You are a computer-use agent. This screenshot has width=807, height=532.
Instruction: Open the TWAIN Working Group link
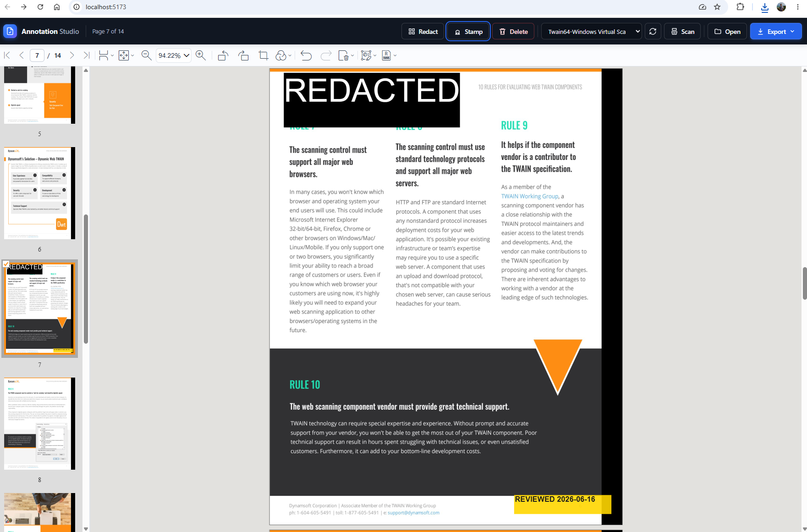(530, 196)
